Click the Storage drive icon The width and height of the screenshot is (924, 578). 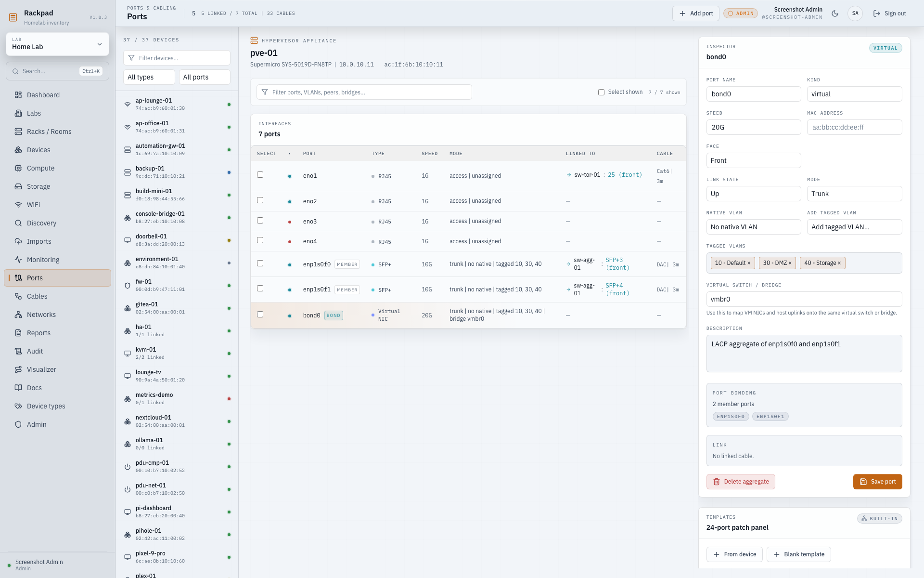click(18, 186)
